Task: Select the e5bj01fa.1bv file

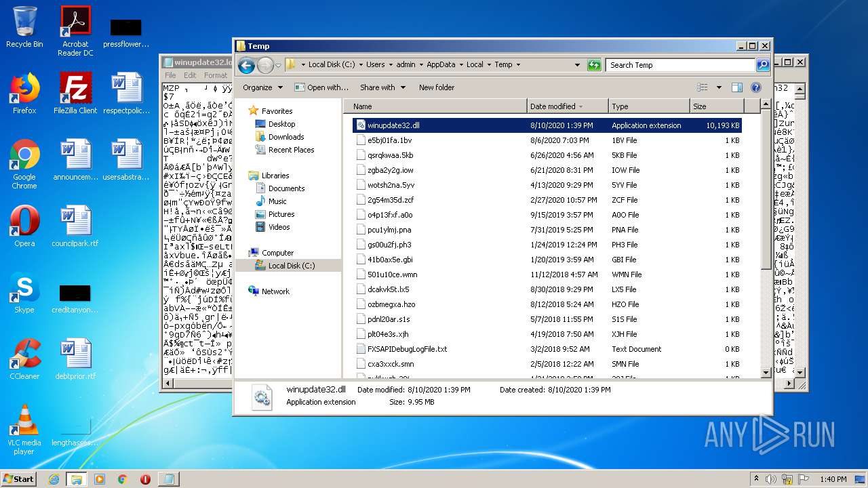Action: 547,140
